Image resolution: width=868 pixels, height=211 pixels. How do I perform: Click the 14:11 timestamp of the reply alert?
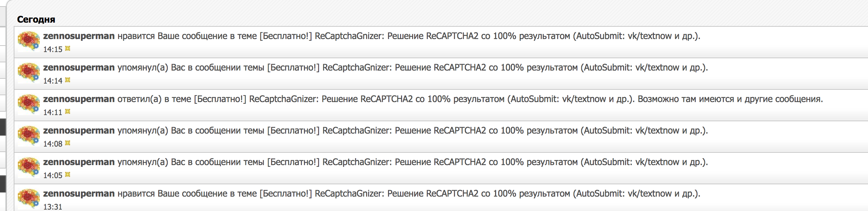(52, 112)
